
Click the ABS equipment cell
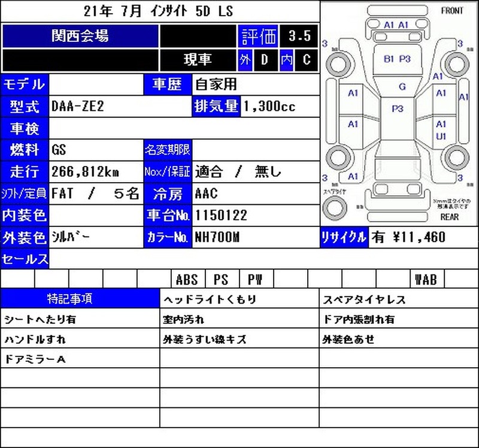click(188, 279)
